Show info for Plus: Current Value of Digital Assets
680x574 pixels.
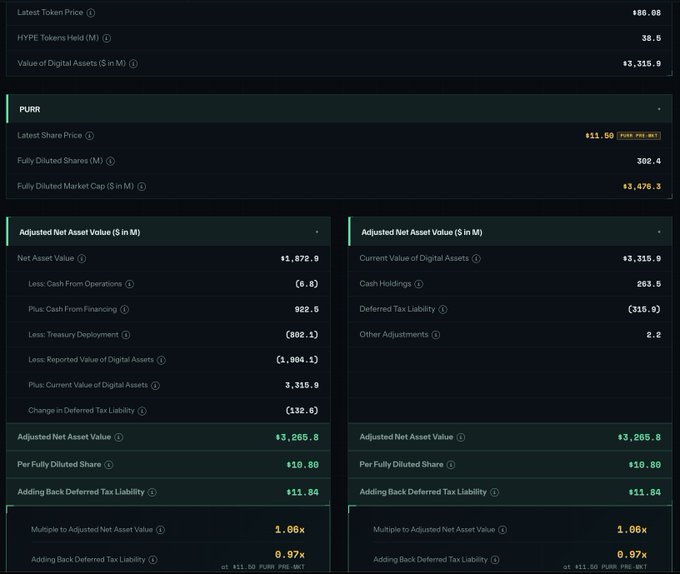coord(155,385)
